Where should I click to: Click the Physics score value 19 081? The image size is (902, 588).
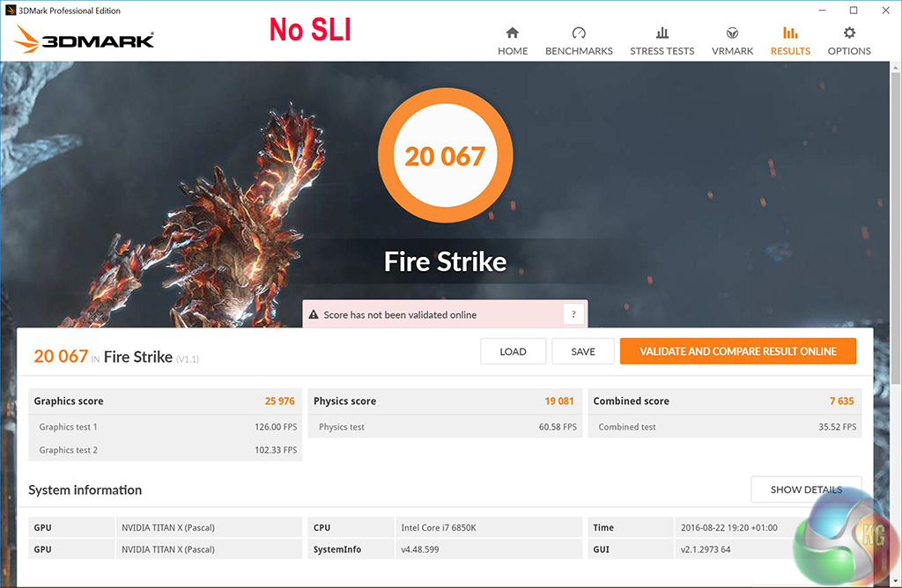click(x=559, y=401)
